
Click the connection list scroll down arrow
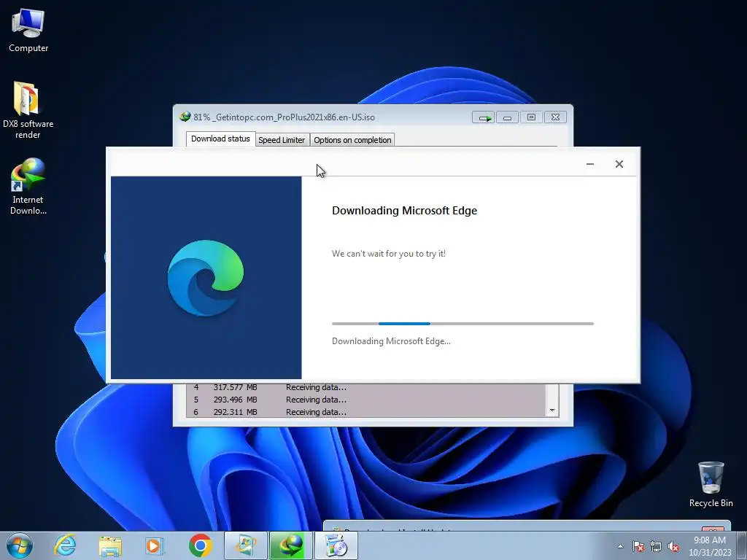click(552, 411)
